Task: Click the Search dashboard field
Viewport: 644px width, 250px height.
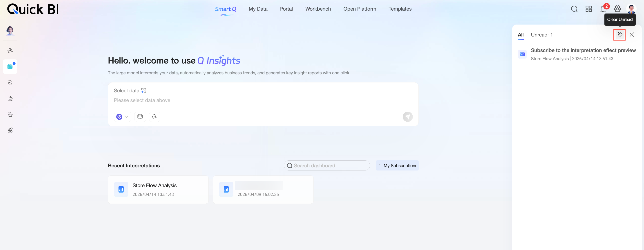Action: tap(327, 166)
